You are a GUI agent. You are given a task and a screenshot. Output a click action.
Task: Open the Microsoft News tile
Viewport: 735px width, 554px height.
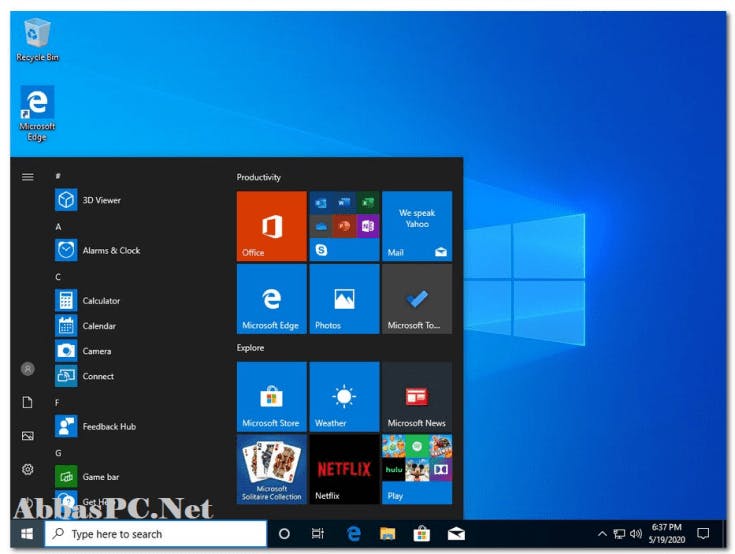coord(417,397)
